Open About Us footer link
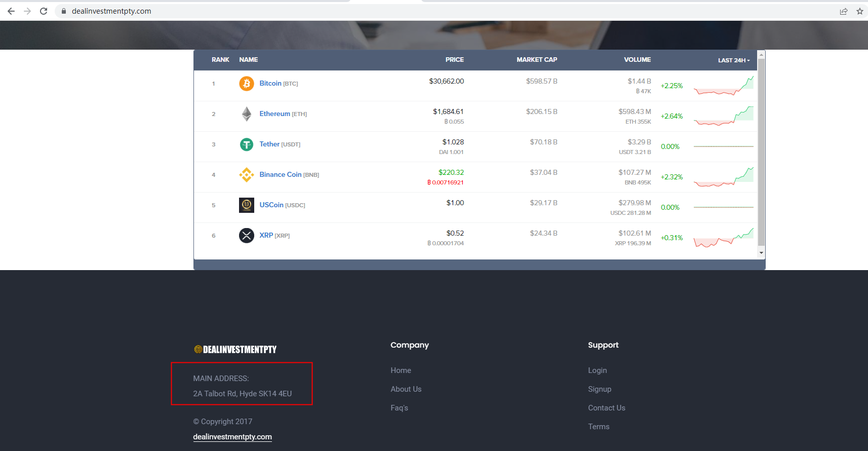This screenshot has width=868, height=451. 406,389
